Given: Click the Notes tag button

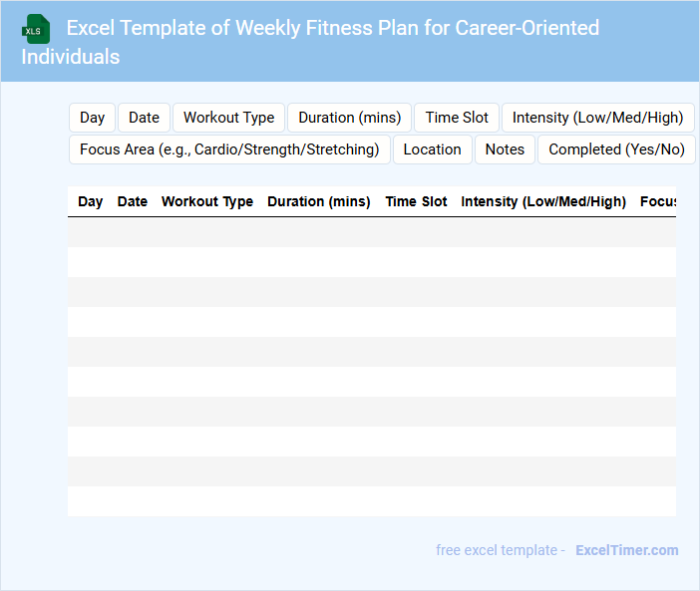Looking at the screenshot, I should click(x=505, y=149).
